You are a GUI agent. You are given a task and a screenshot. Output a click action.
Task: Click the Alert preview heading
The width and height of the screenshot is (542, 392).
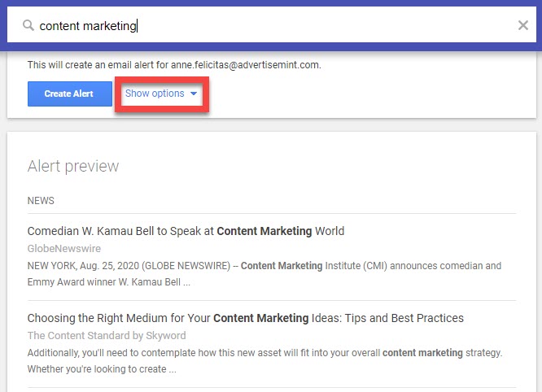tap(73, 166)
